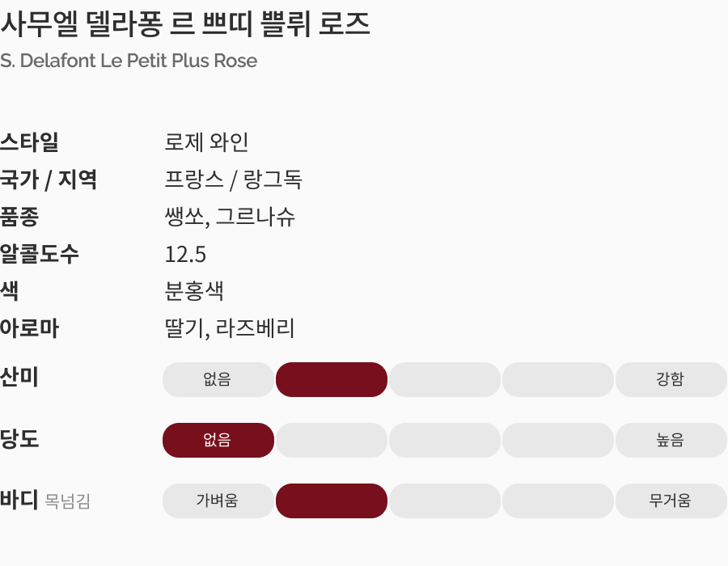Click the 로제 와인 style value

click(x=206, y=142)
